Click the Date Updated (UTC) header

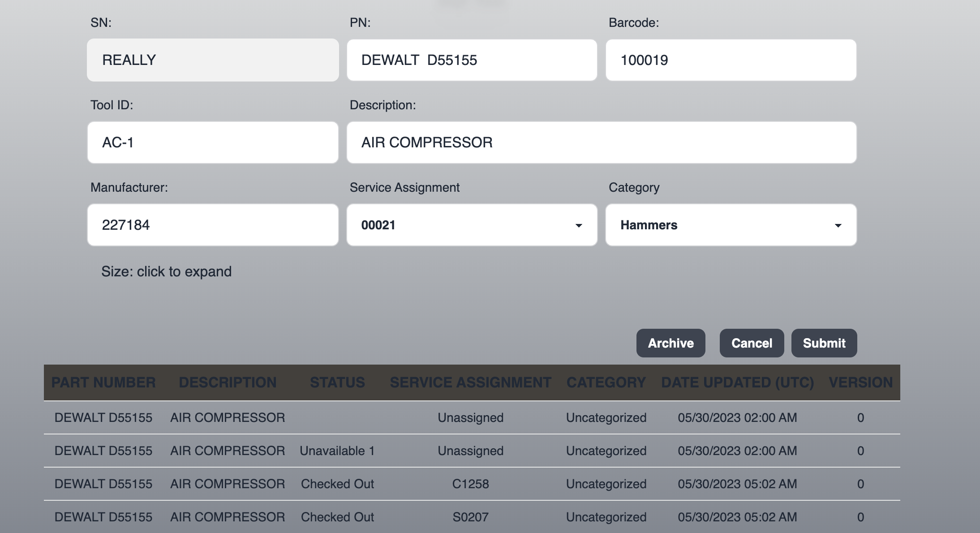(737, 383)
